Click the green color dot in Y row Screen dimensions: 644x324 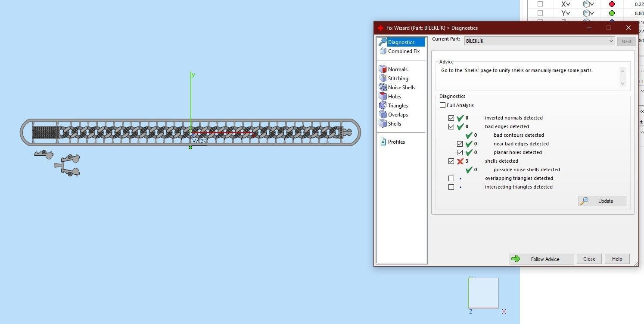pyautogui.click(x=612, y=13)
